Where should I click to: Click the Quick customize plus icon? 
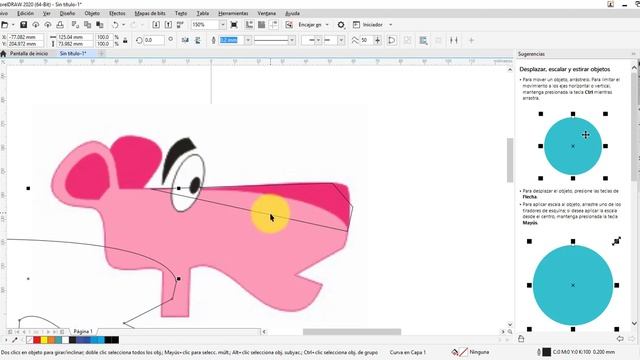coord(471,40)
